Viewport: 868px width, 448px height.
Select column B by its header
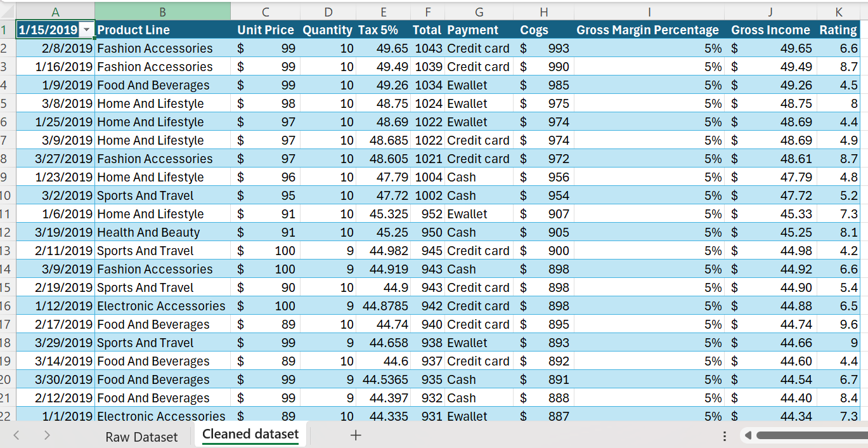click(x=162, y=11)
